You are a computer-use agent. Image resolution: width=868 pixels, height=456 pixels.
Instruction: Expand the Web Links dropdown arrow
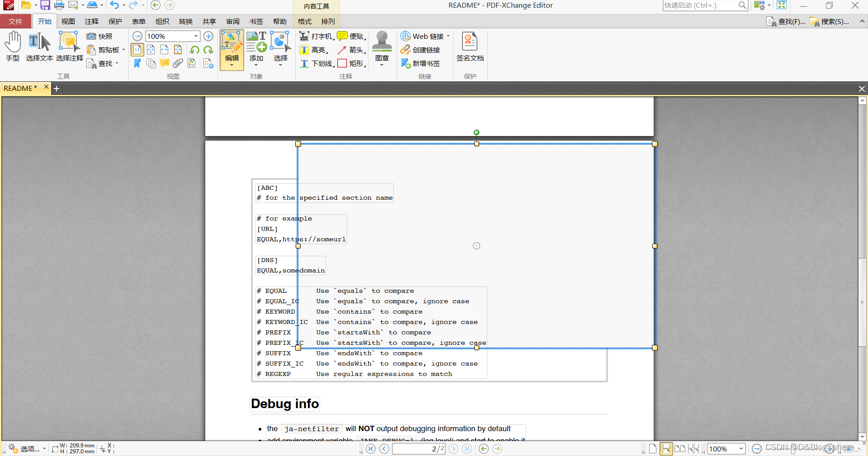point(448,36)
